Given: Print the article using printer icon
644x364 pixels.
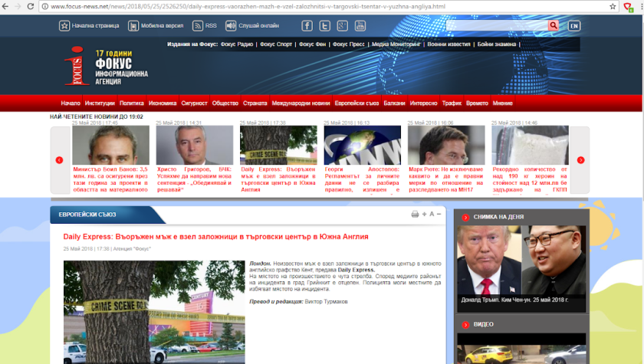Looking at the screenshot, I should [x=415, y=214].
